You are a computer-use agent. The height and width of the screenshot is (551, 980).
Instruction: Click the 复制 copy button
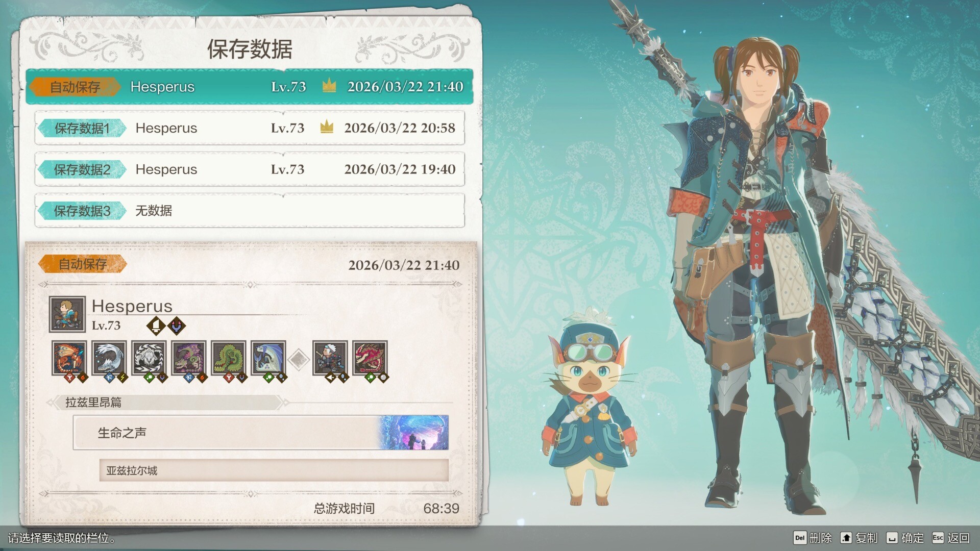(x=859, y=538)
